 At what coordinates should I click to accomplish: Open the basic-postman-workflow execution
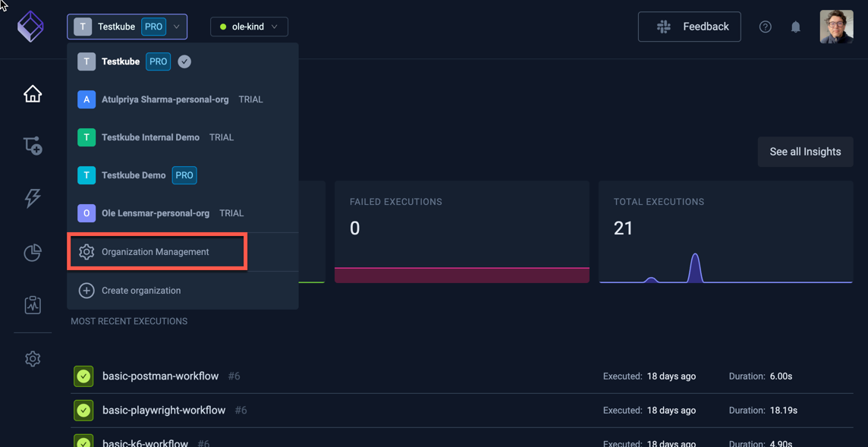point(160,376)
